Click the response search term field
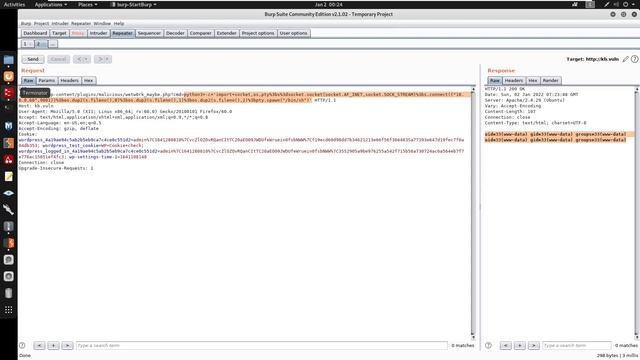Image resolution: width=640 pixels, height=360 pixels. [577, 345]
